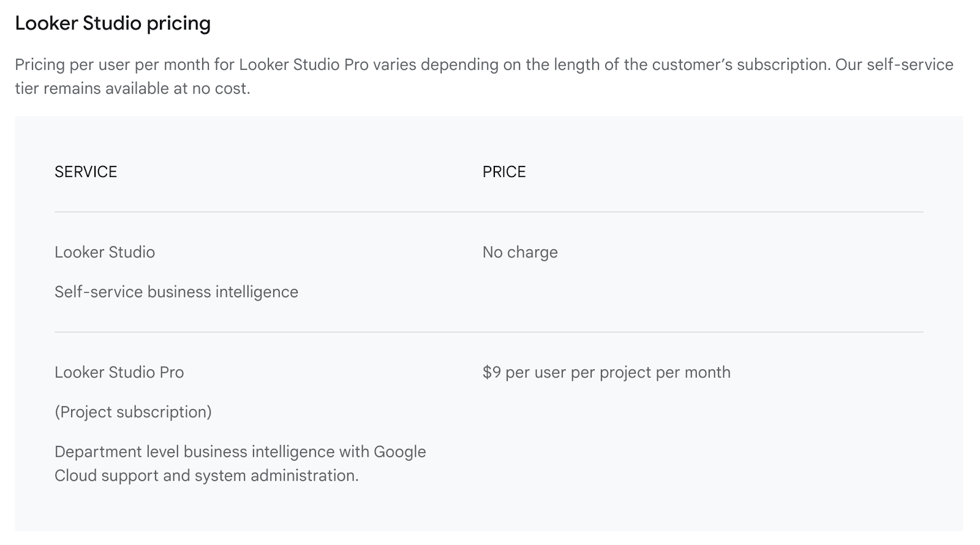The image size is (980, 545).
Task: Click the divider between the two service rows
Action: point(489,332)
